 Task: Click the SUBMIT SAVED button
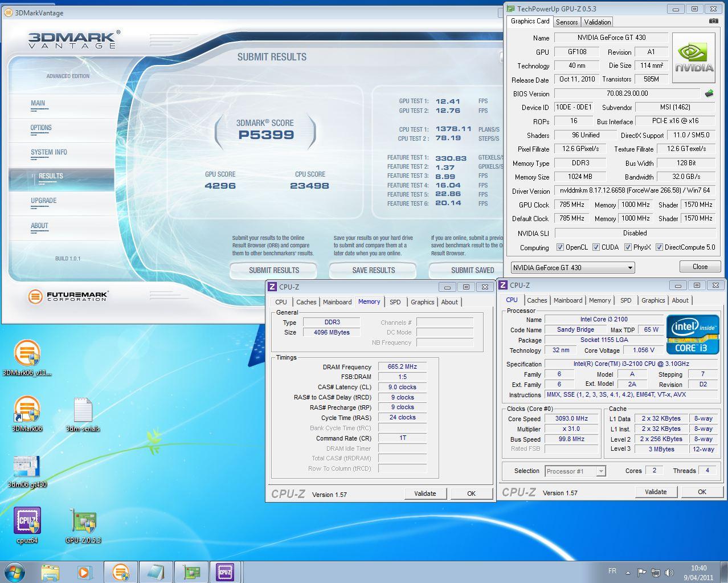(x=467, y=270)
